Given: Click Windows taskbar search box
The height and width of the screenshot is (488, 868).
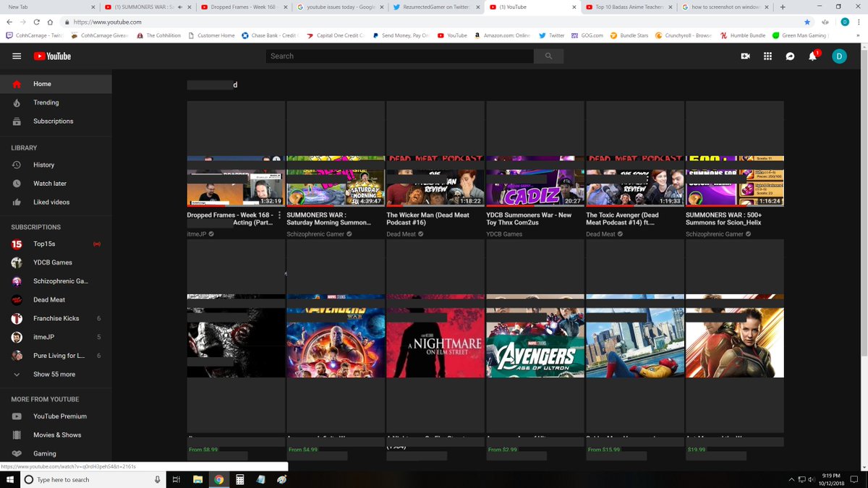Looking at the screenshot, I should point(93,479).
